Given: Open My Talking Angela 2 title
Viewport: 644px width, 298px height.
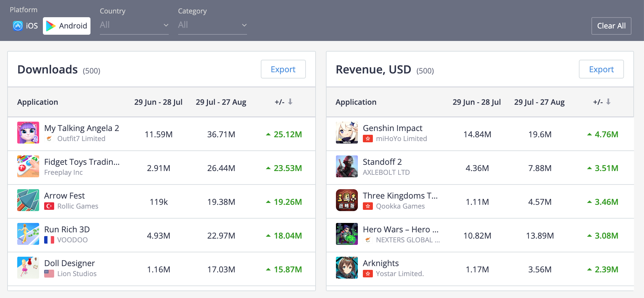Looking at the screenshot, I should point(82,128).
